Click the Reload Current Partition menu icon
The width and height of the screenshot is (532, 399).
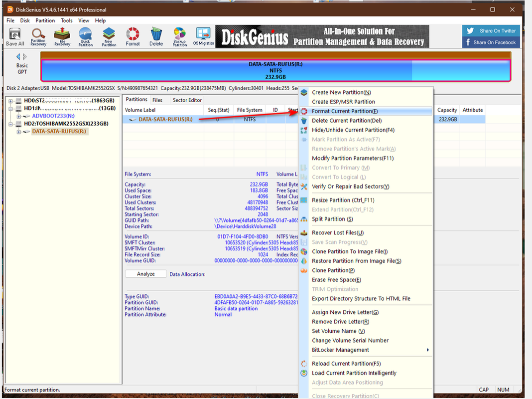click(x=304, y=364)
